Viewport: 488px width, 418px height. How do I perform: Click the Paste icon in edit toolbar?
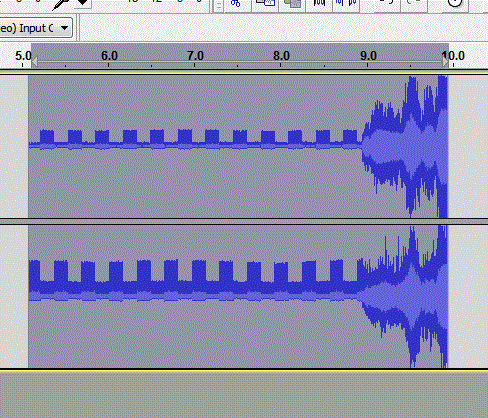pyautogui.click(x=292, y=3)
